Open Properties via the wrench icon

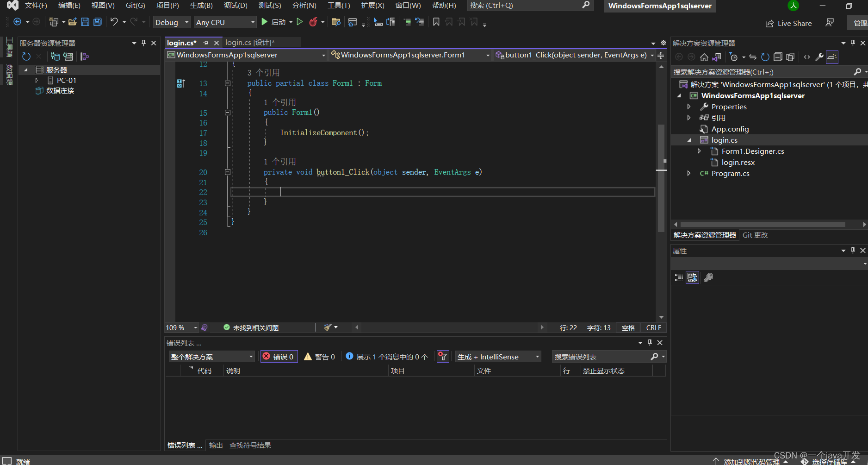tap(819, 57)
